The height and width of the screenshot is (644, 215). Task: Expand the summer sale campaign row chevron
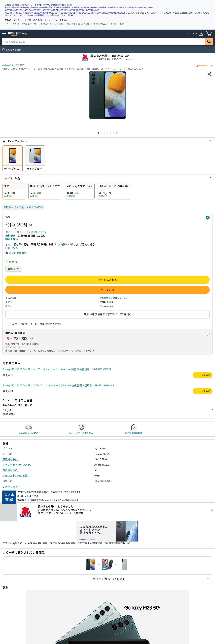point(212,511)
